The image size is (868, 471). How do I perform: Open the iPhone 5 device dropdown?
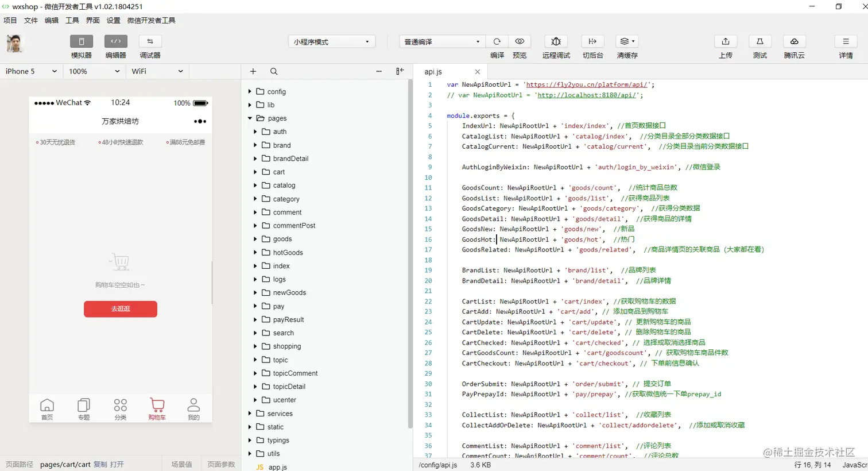click(31, 71)
